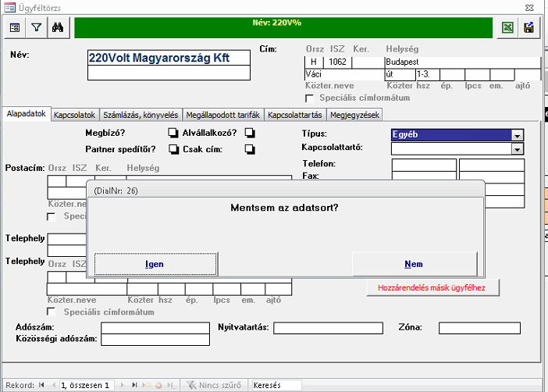Click the Keresés search box in status bar
548x392 pixels.
click(x=276, y=385)
